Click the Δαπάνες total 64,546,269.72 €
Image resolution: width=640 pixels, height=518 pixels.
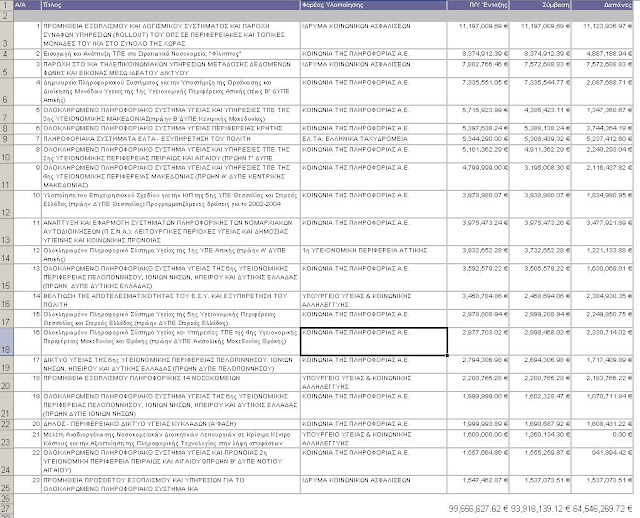point(602,509)
